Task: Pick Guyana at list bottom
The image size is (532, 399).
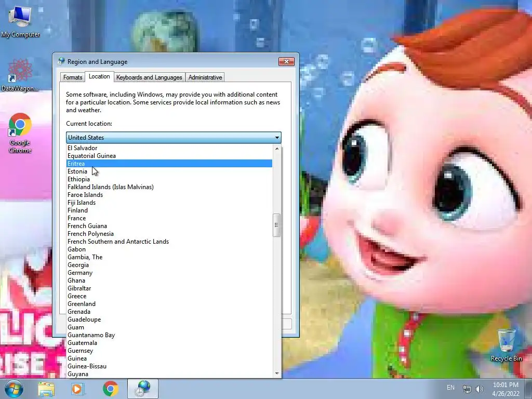Action: click(169, 374)
